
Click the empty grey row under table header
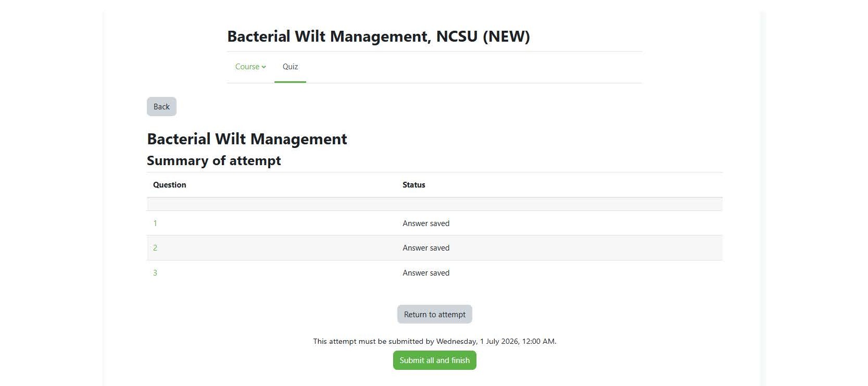[x=434, y=204]
